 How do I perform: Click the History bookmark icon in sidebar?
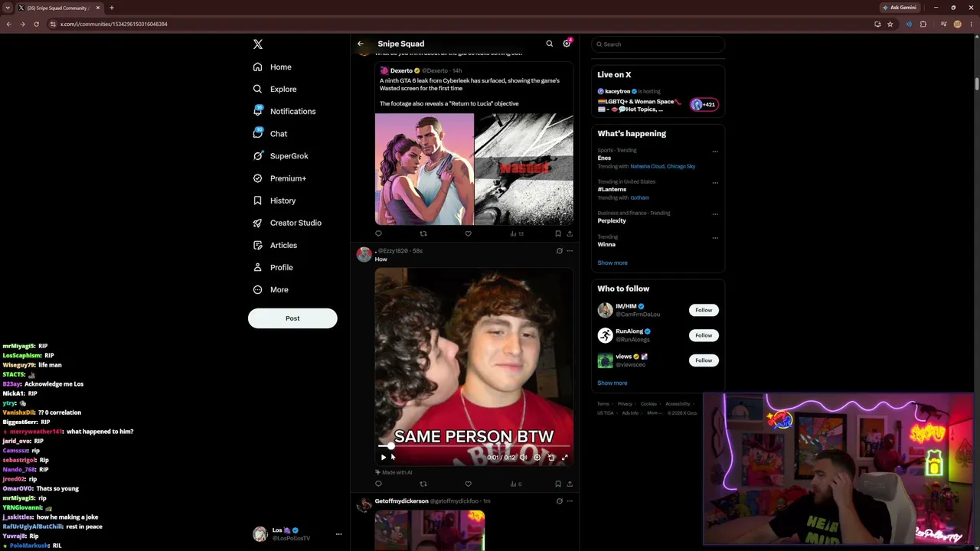click(x=258, y=201)
